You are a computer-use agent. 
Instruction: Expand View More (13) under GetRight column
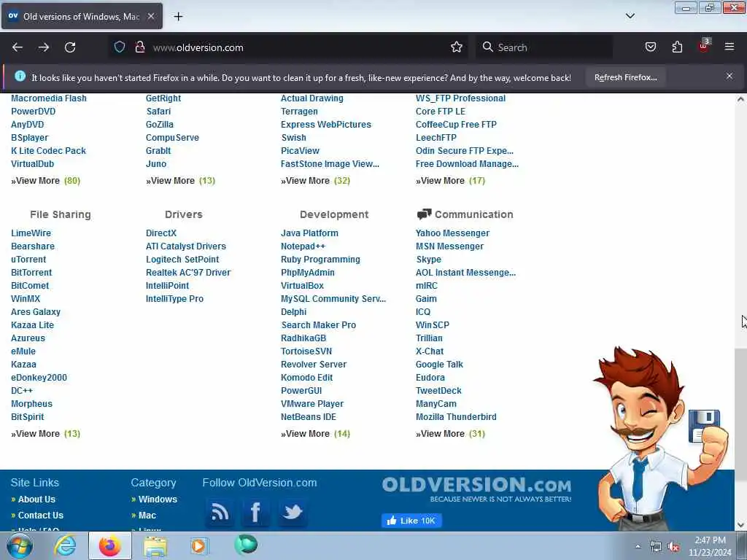click(x=181, y=181)
